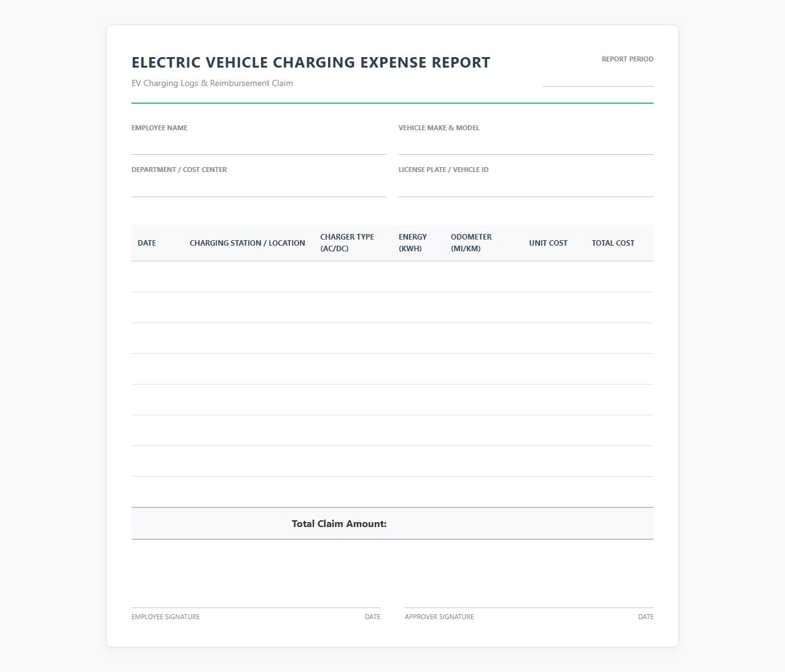Screen dimensions: 785x672
Task: Click the 'LICENSE PLATE / VEHICLE ID' label
Action: [x=443, y=170]
